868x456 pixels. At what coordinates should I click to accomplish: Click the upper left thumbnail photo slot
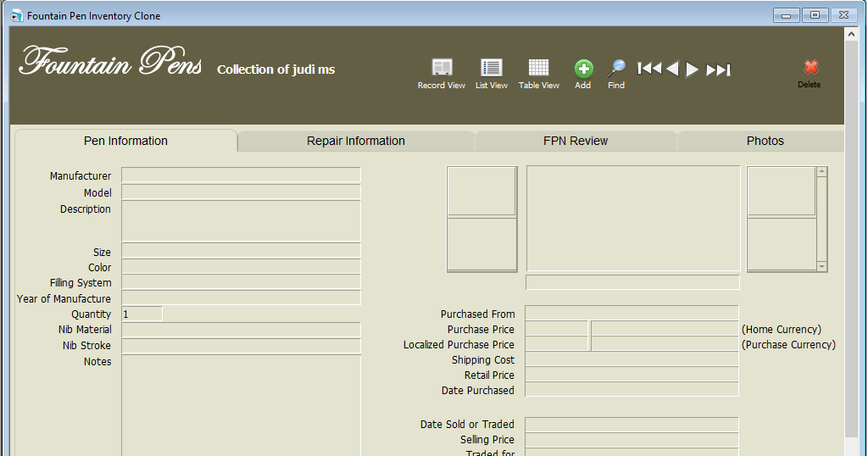(481, 192)
